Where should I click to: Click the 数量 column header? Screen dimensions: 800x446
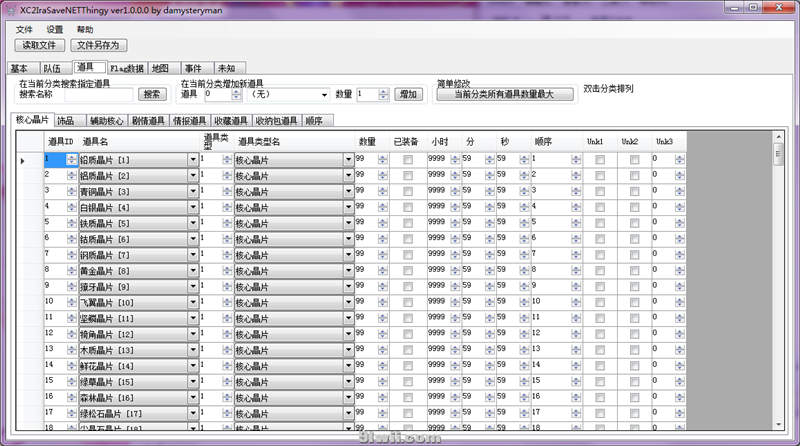(x=372, y=142)
